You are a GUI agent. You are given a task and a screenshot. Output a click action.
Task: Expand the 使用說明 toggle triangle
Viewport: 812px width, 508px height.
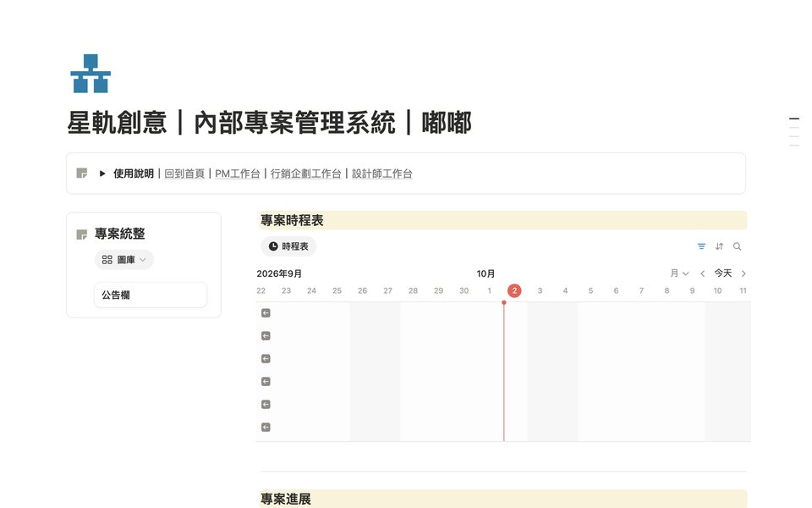pyautogui.click(x=102, y=174)
